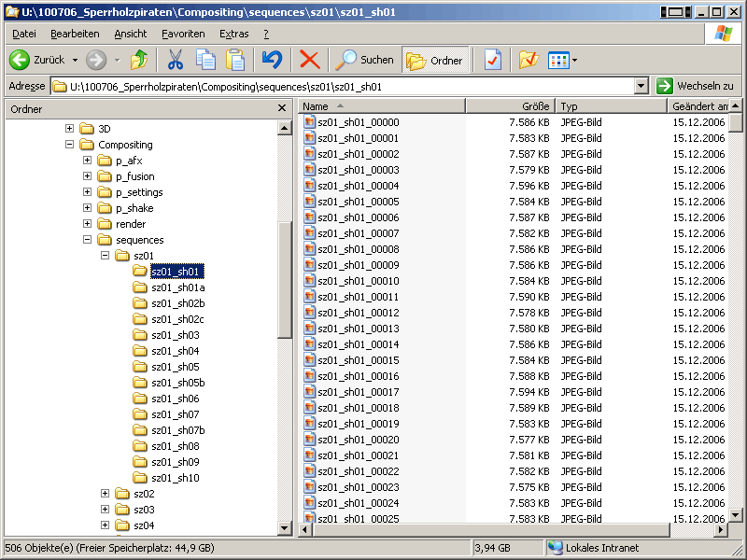The image size is (747, 560).
Task: Click the Up one folder level icon
Action: pyautogui.click(x=139, y=60)
